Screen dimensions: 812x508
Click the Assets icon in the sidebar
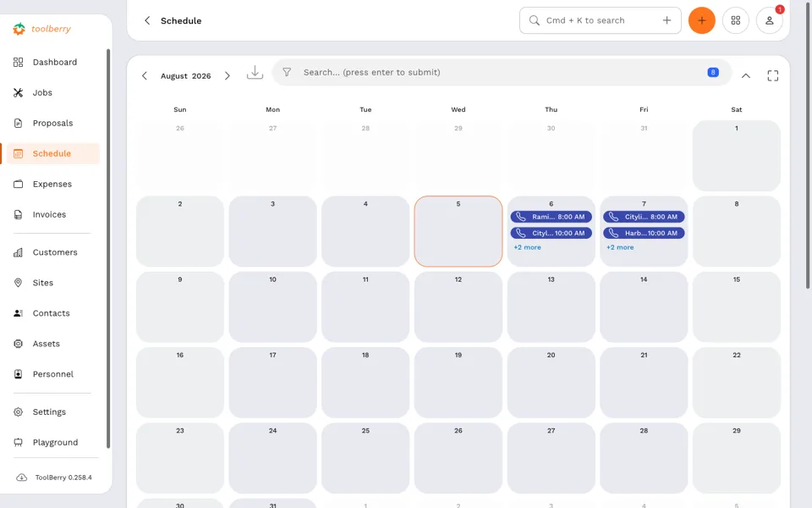(x=18, y=344)
